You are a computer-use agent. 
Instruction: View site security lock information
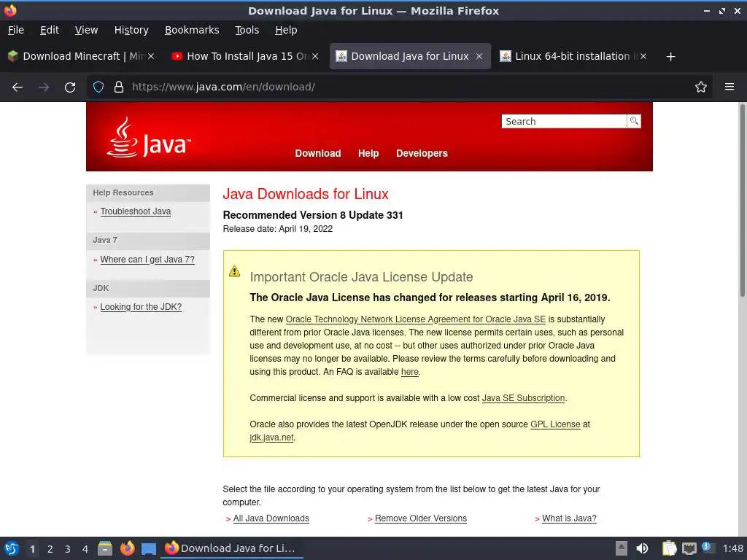(119, 87)
